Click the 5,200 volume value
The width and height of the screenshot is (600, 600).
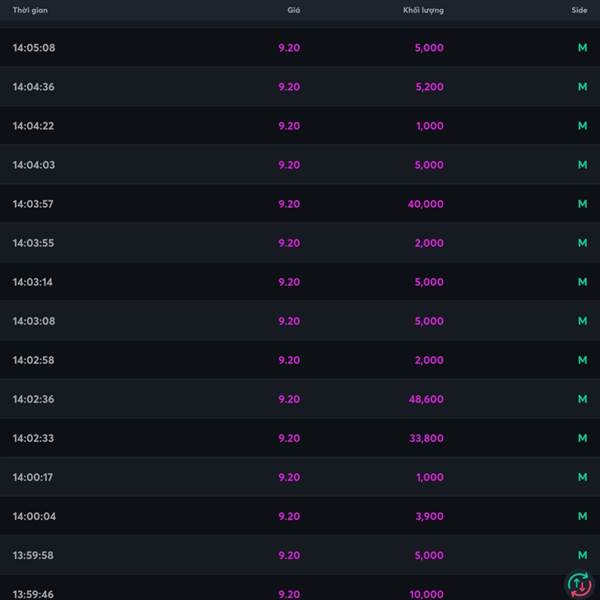[429, 87]
